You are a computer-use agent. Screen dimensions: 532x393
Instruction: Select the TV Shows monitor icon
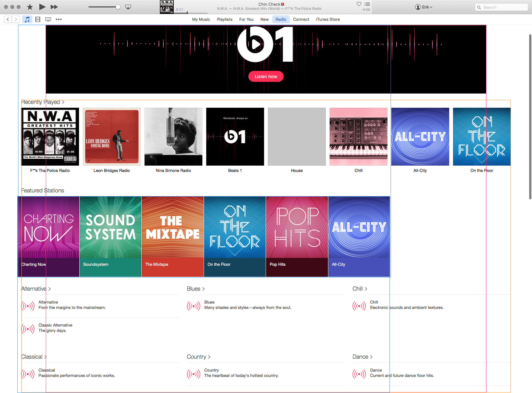(48, 19)
